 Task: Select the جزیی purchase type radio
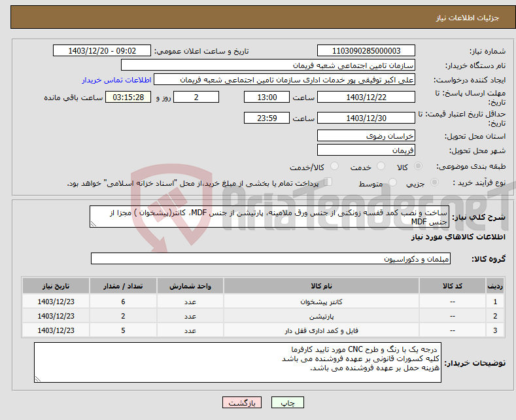click(434, 182)
